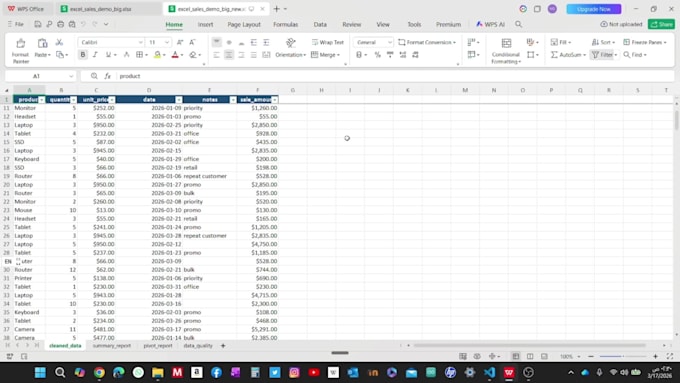Image resolution: width=680 pixels, height=383 pixels.
Task: Open the Page Layout ribbon tab
Action: click(244, 24)
